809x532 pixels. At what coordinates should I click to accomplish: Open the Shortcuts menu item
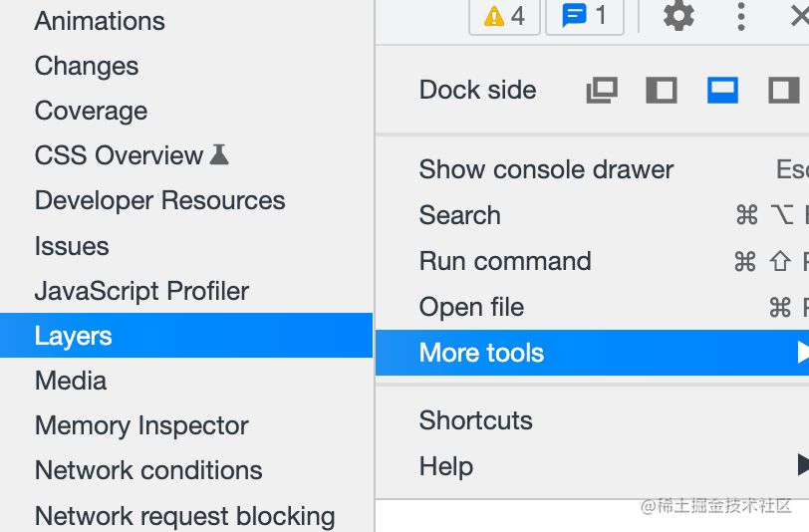(476, 420)
